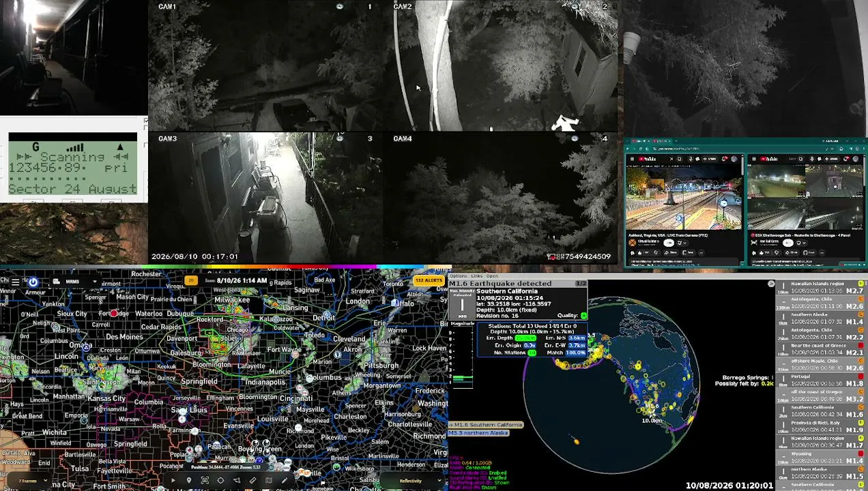Select off the coast of Oregon M3.2 entry
Screen dimensions: 868x491
[x=821, y=396]
